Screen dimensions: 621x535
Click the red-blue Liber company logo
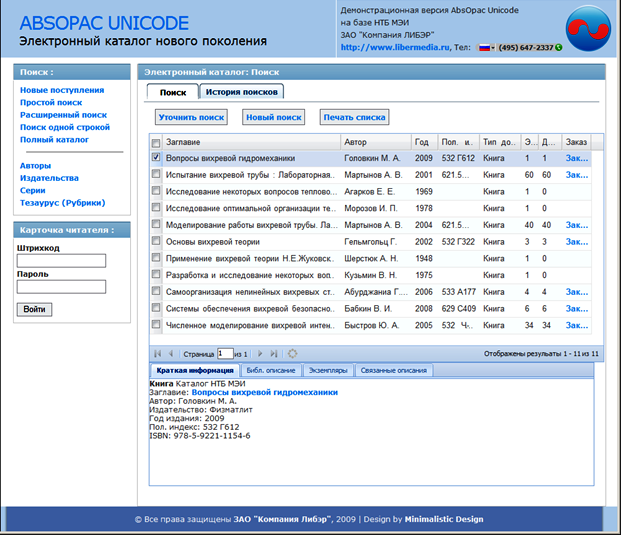(588, 28)
